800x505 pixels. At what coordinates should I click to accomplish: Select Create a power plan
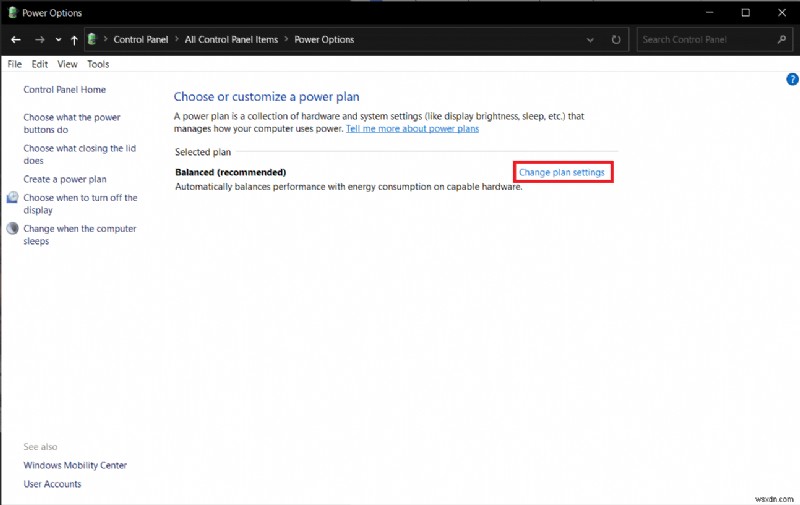(x=65, y=180)
